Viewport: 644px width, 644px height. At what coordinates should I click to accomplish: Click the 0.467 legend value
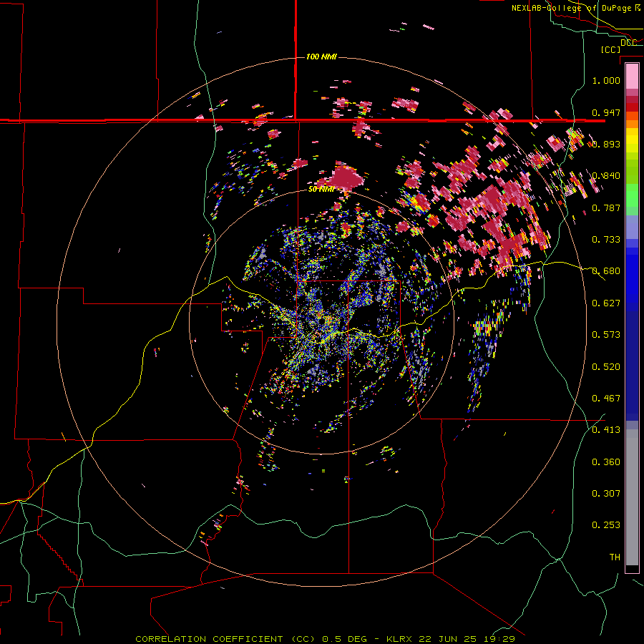[x=606, y=399]
